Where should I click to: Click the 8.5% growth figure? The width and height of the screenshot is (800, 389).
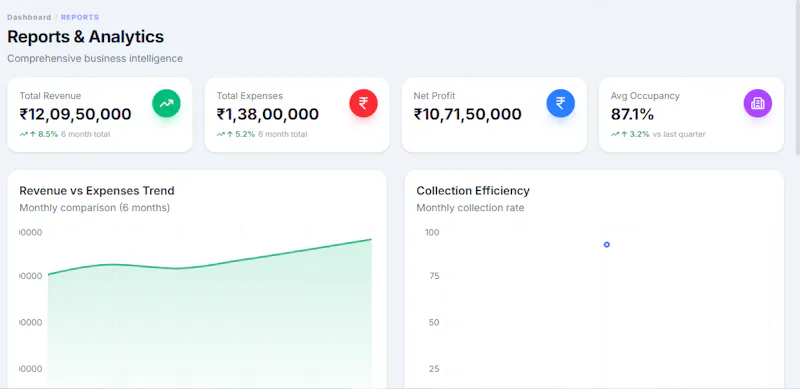(47, 134)
